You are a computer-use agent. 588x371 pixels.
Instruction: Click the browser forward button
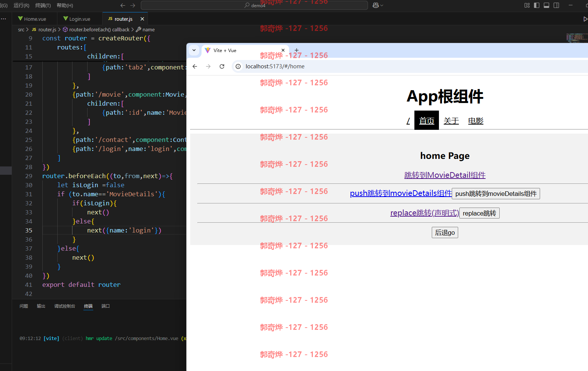[x=208, y=66]
